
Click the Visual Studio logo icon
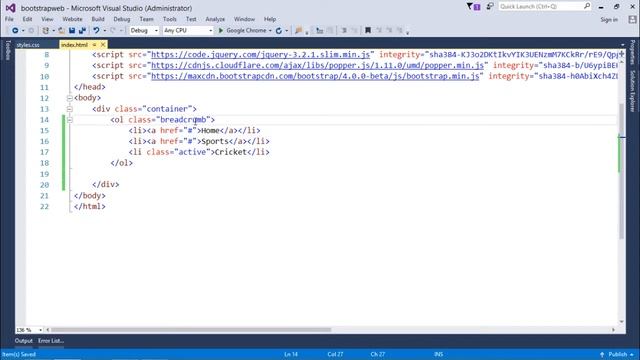(10, 8)
